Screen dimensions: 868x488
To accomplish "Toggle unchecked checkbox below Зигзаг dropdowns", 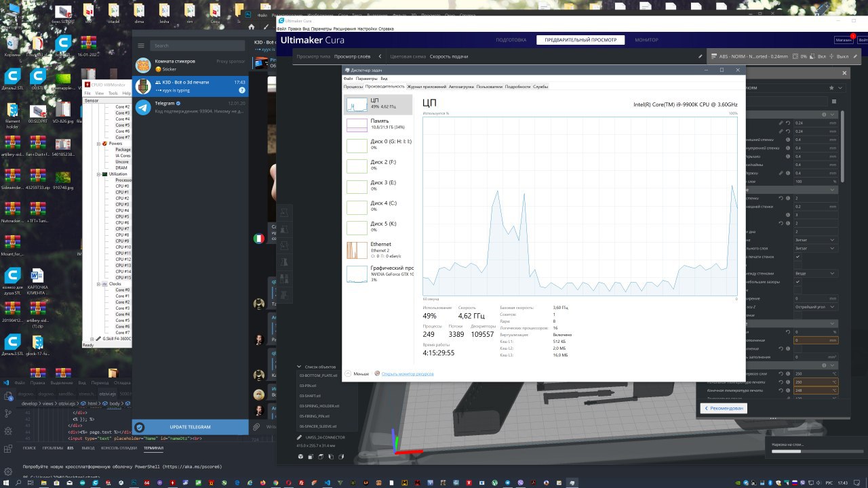I will [x=797, y=265].
